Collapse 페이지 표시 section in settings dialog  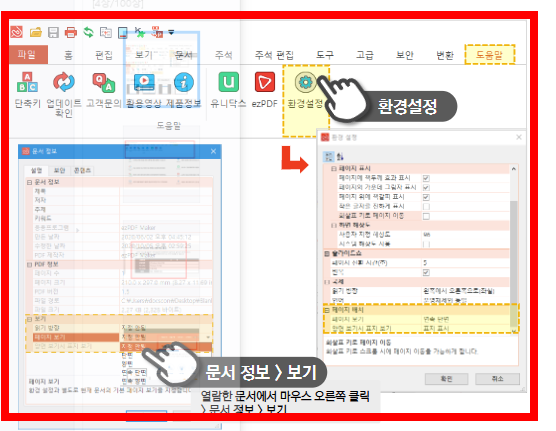[x=333, y=168]
